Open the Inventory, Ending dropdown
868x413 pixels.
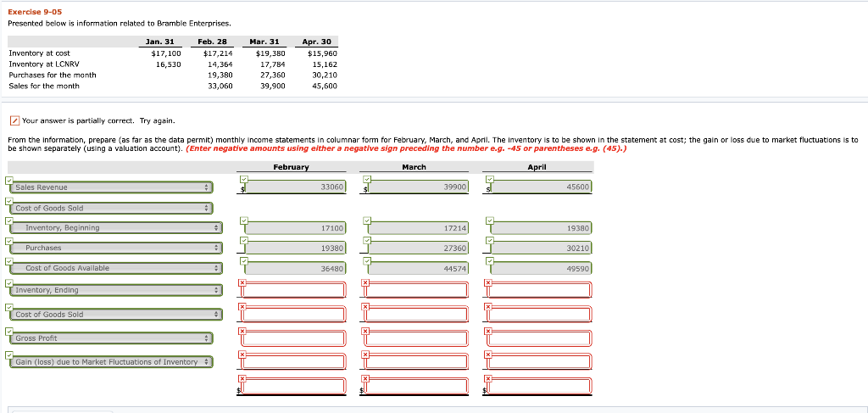(x=116, y=290)
